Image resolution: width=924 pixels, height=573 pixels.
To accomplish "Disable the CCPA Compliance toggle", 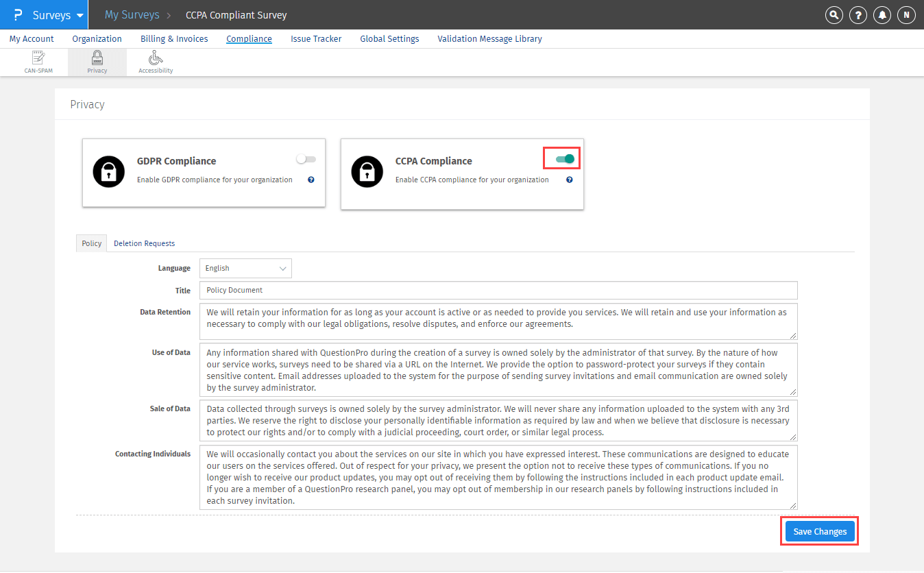I will 565,159.
